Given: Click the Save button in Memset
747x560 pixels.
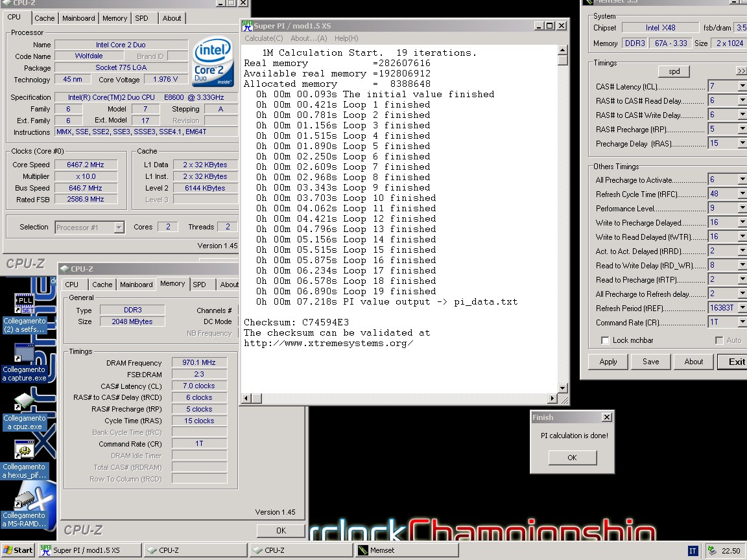Looking at the screenshot, I should (x=650, y=362).
